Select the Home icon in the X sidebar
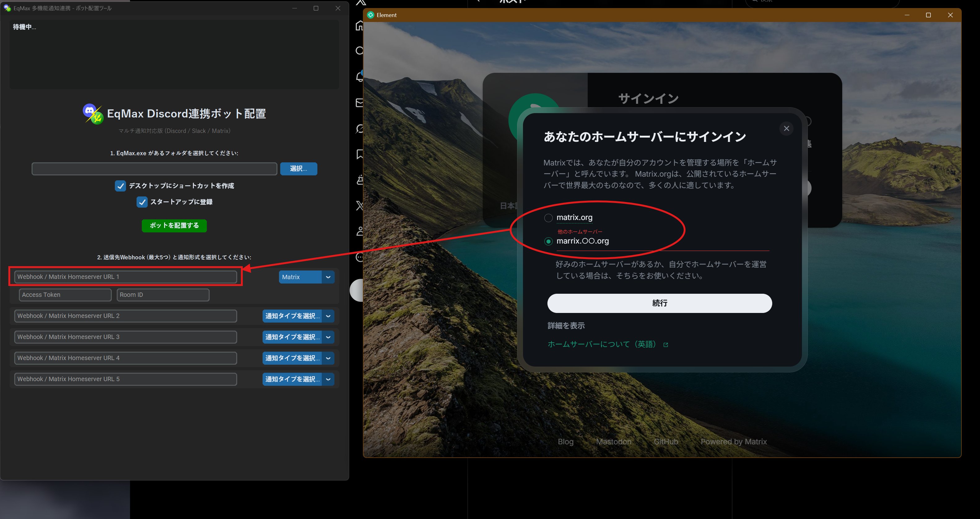The width and height of the screenshot is (980, 519). click(x=359, y=25)
